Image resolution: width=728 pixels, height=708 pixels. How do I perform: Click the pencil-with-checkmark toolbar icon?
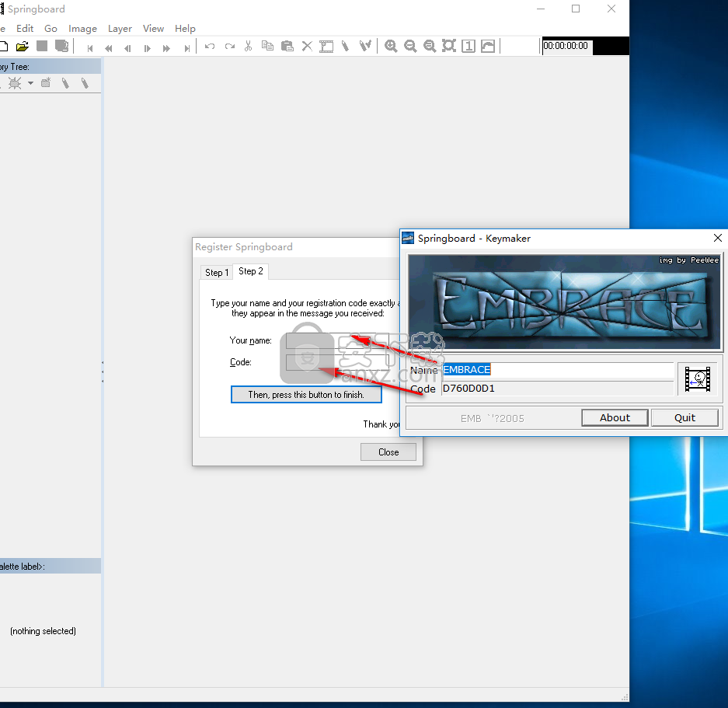tap(365, 46)
